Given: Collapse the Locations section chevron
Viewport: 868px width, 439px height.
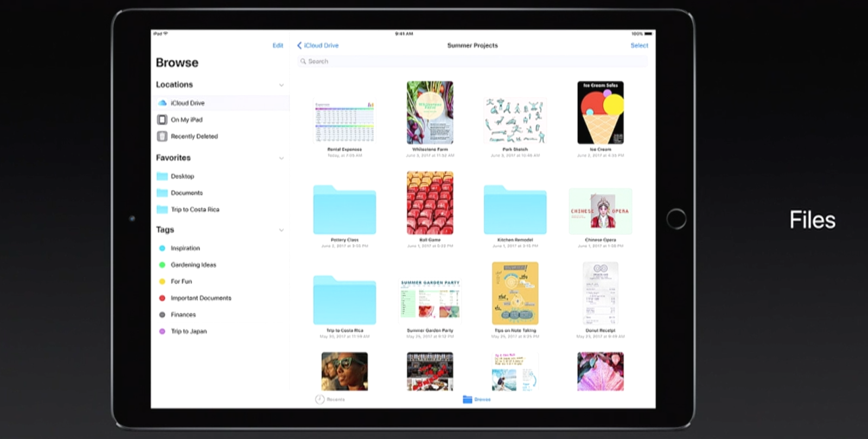Looking at the screenshot, I should [281, 85].
